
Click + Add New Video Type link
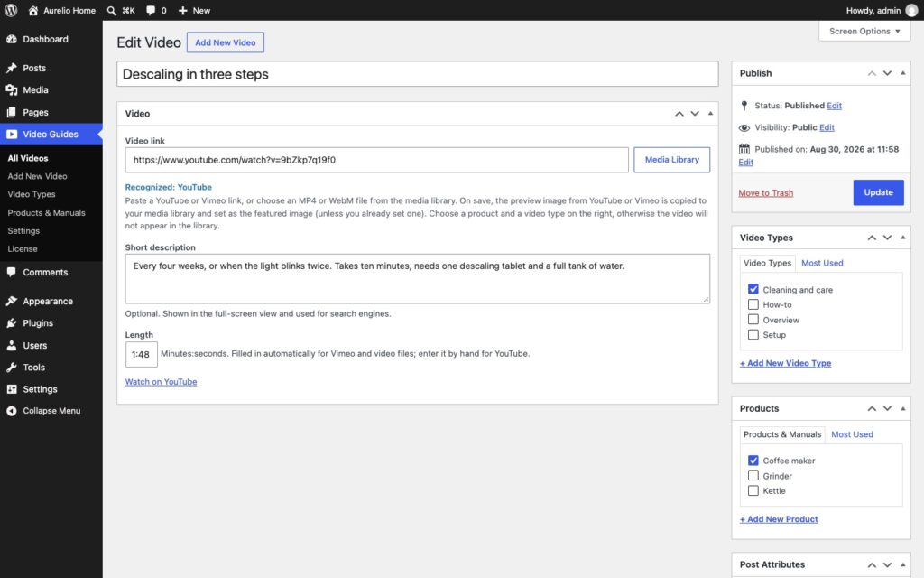[x=786, y=363]
